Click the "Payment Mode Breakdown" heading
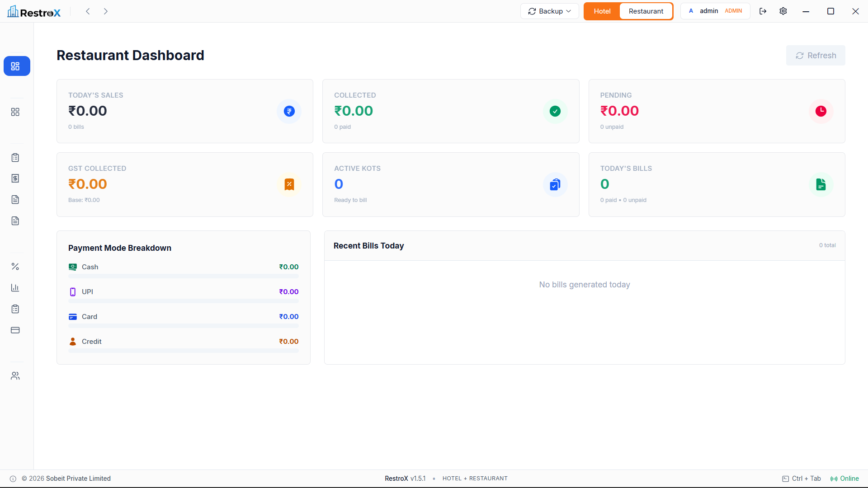 pyautogui.click(x=120, y=248)
